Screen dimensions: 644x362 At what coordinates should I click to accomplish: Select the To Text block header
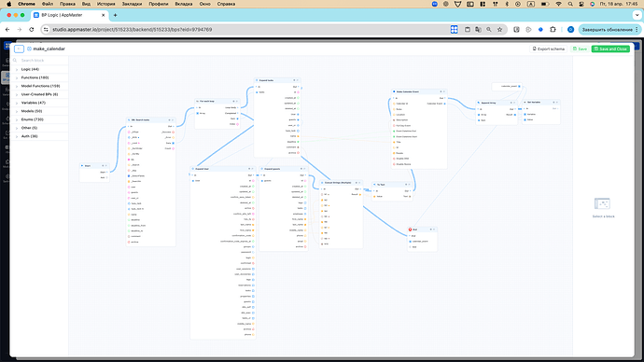(x=392, y=185)
